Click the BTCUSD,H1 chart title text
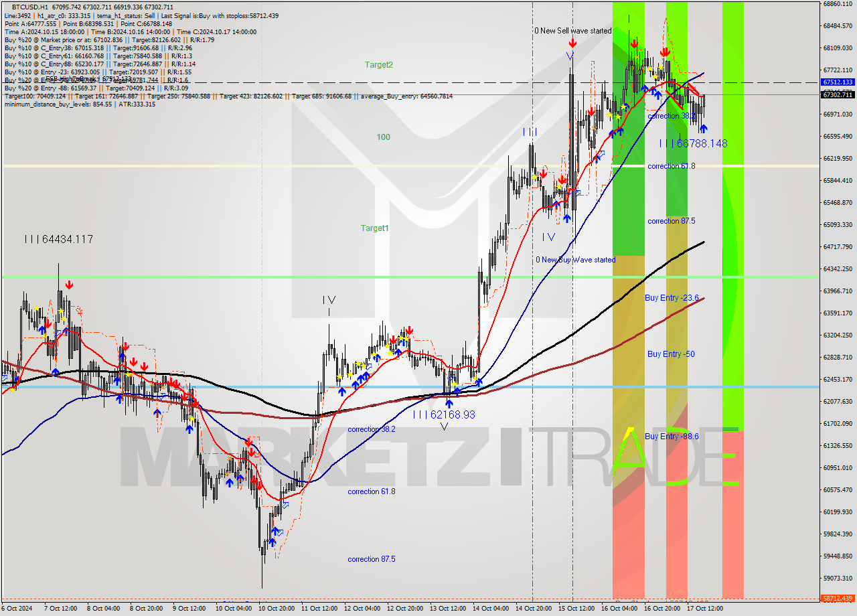Screen dimensions: 857x616 click(29, 7)
